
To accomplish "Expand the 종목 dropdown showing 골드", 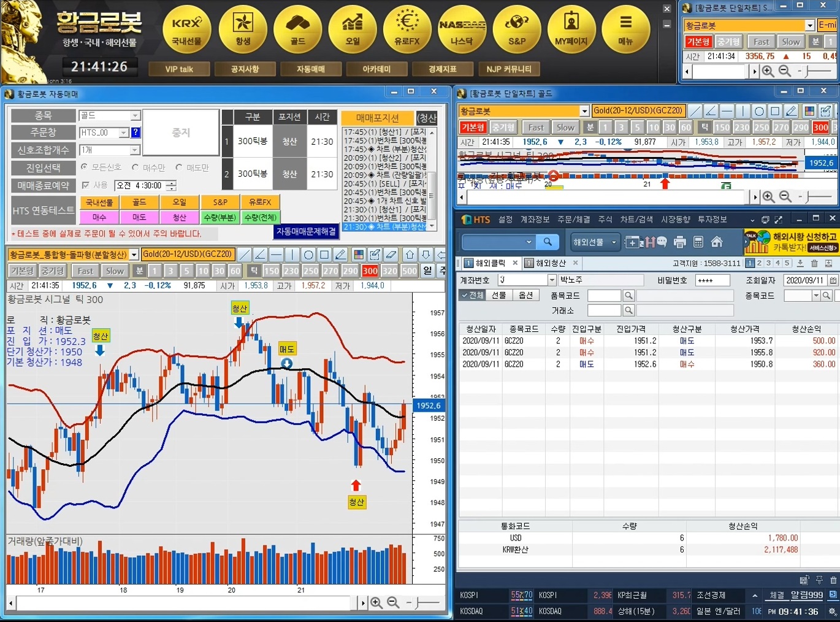I will tap(135, 115).
